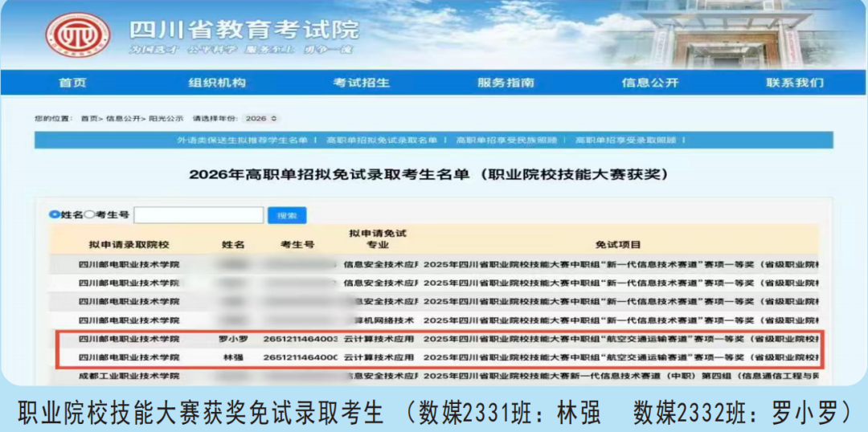The image size is (868, 432).
Task: Click 计算机网络技术 major cell
Action: tap(383, 320)
